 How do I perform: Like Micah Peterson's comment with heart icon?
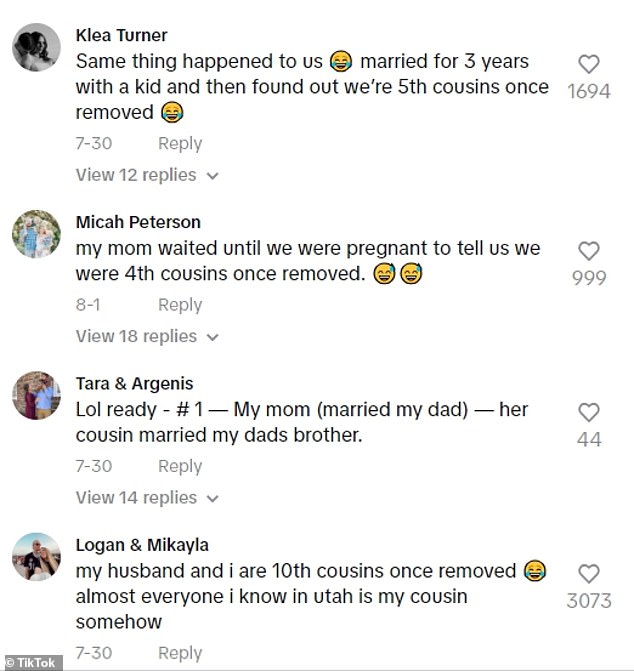point(589,251)
